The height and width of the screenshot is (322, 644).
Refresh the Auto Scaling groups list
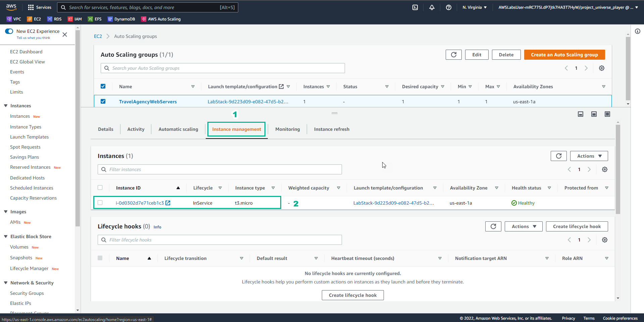pyautogui.click(x=454, y=55)
